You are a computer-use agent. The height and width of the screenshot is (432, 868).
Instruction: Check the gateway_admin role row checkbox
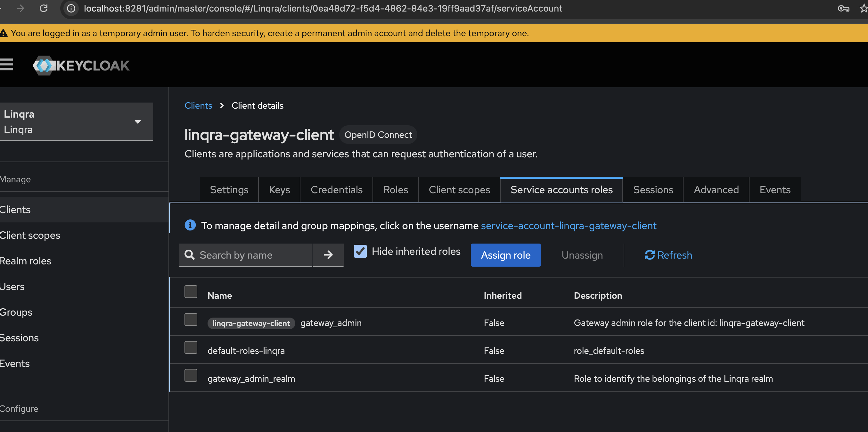tap(190, 320)
